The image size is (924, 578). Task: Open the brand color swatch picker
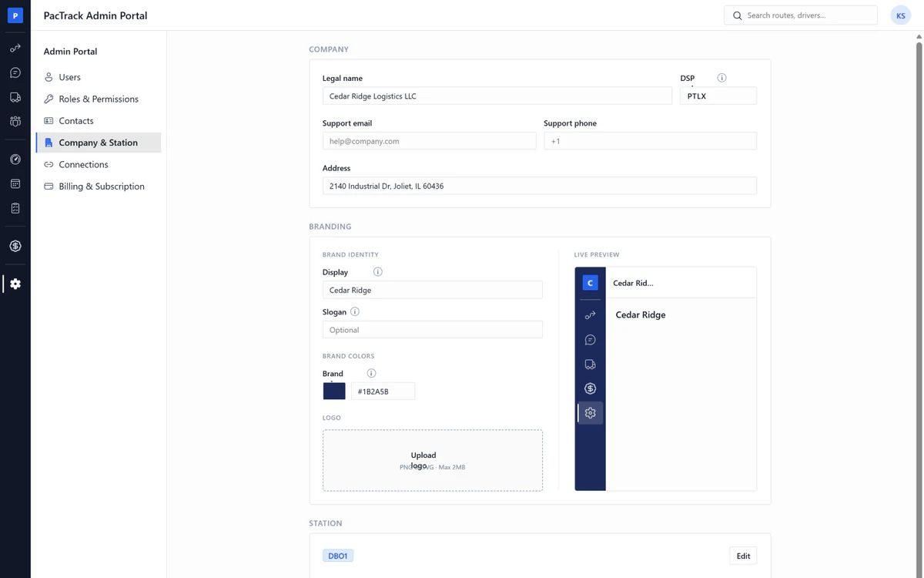(x=334, y=391)
